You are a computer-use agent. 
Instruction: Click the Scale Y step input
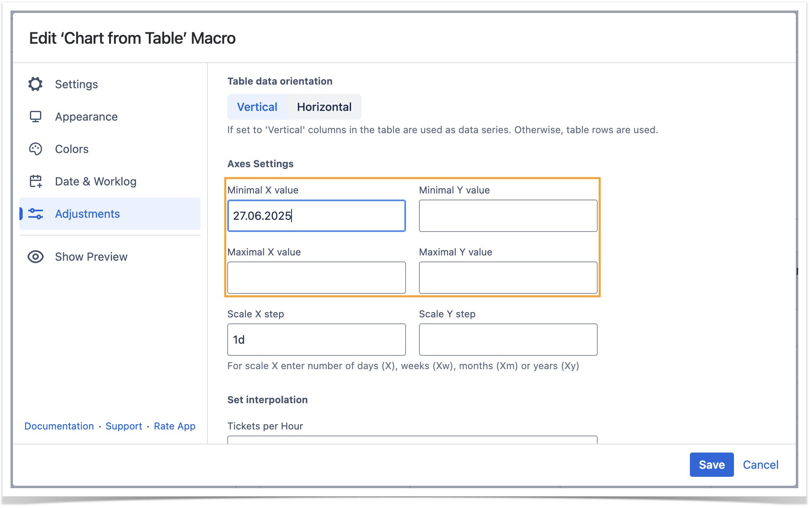click(508, 340)
